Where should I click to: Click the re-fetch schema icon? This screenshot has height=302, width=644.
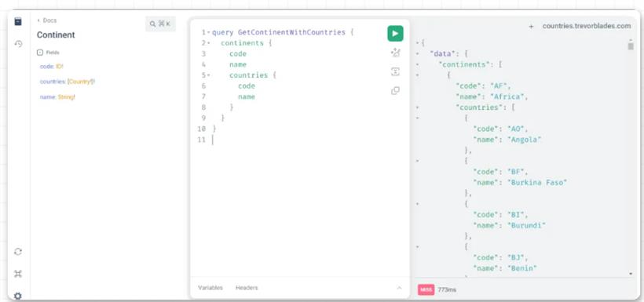point(18,252)
